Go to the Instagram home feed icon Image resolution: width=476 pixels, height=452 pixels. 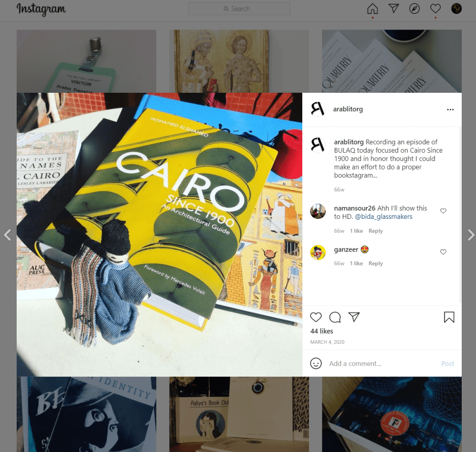(x=373, y=9)
